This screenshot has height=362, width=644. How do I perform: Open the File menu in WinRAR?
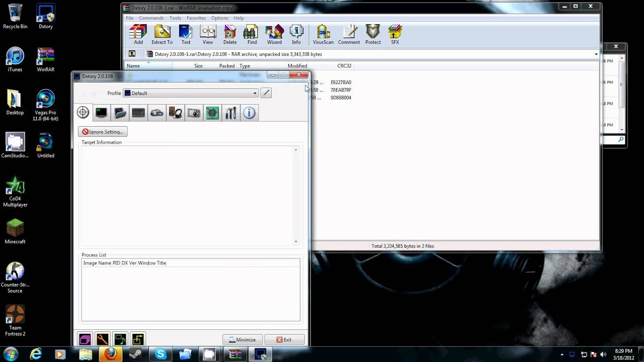129,18
